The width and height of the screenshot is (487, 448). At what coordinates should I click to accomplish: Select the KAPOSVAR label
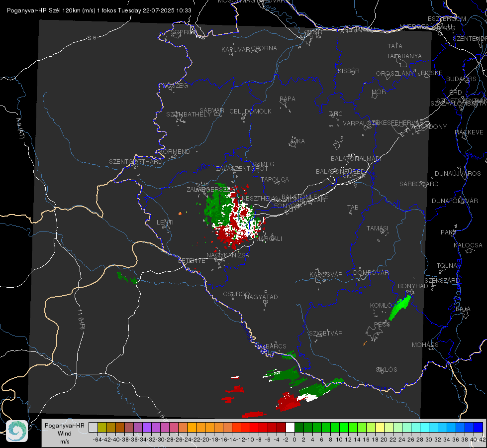326,274
